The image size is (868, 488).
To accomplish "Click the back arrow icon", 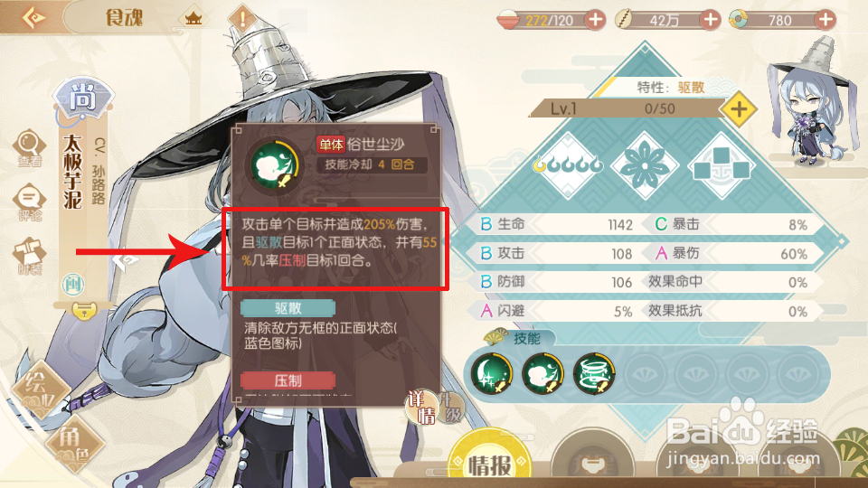I will tap(33, 17).
